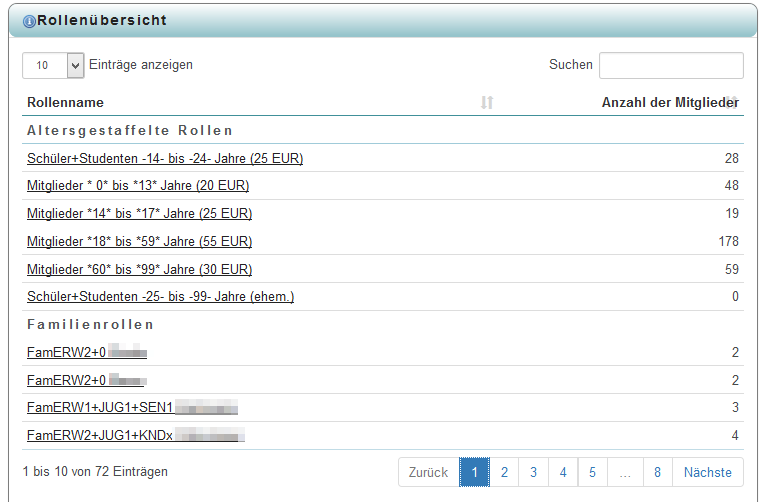The image size is (760, 502).
Task: Open Mitglieder *60* bis *99* Jahre role
Action: [139, 269]
